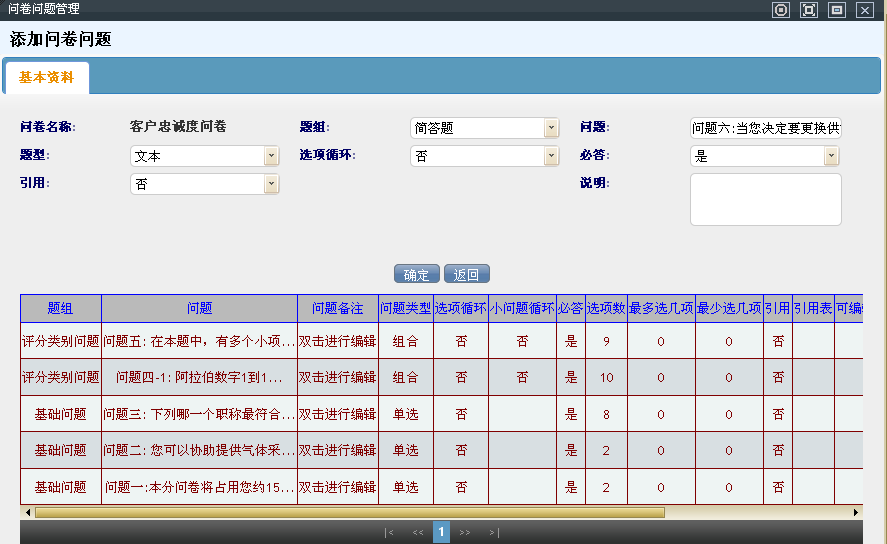Screen dimensions: 887x544
Task: Click into the 说明 description text area
Action: [x=765, y=199]
